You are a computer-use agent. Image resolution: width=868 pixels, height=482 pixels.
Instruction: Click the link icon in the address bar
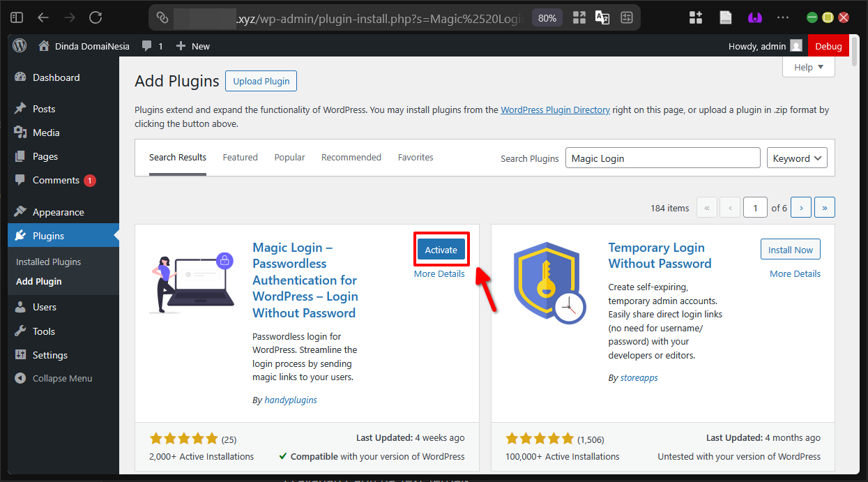coord(162,17)
